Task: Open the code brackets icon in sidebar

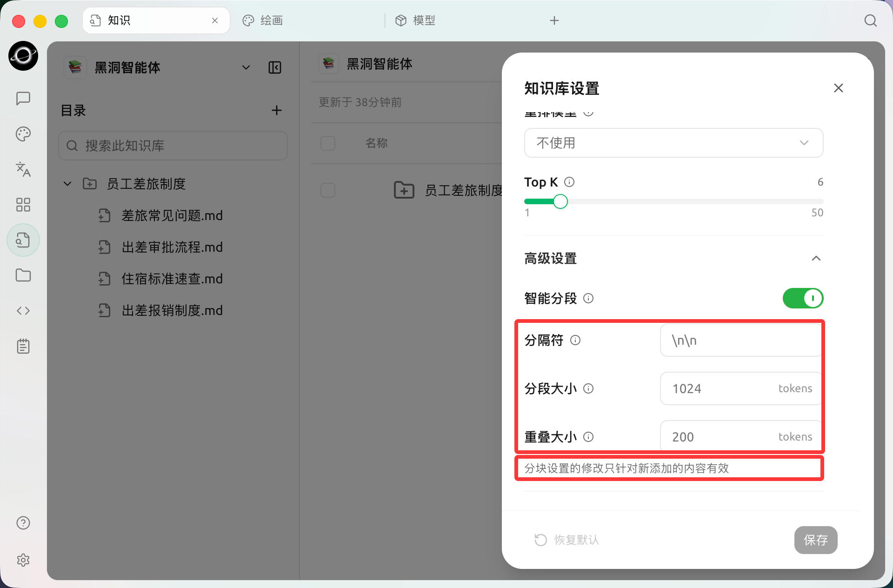Action: tap(23, 311)
